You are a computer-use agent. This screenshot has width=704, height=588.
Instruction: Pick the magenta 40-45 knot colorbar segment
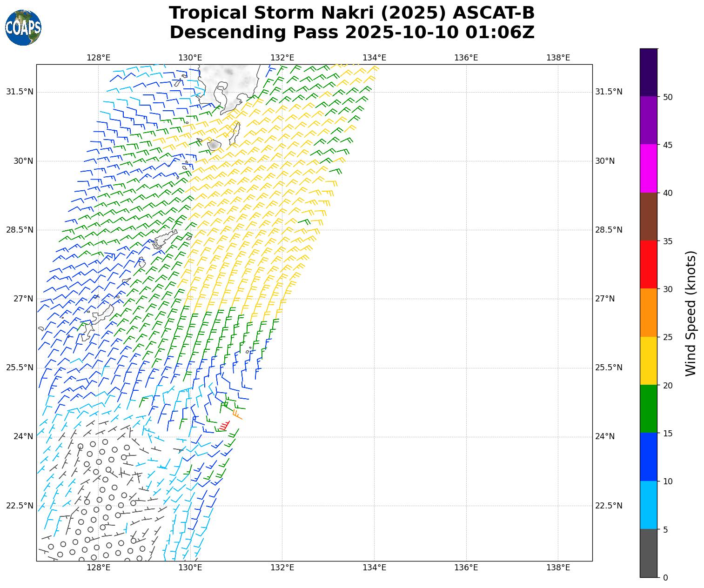[x=648, y=168]
